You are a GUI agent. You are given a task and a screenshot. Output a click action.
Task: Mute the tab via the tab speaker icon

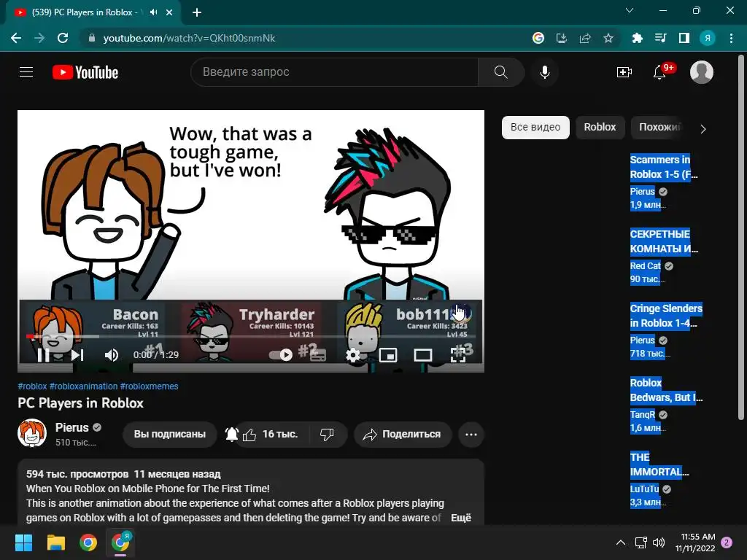pyautogui.click(x=153, y=12)
